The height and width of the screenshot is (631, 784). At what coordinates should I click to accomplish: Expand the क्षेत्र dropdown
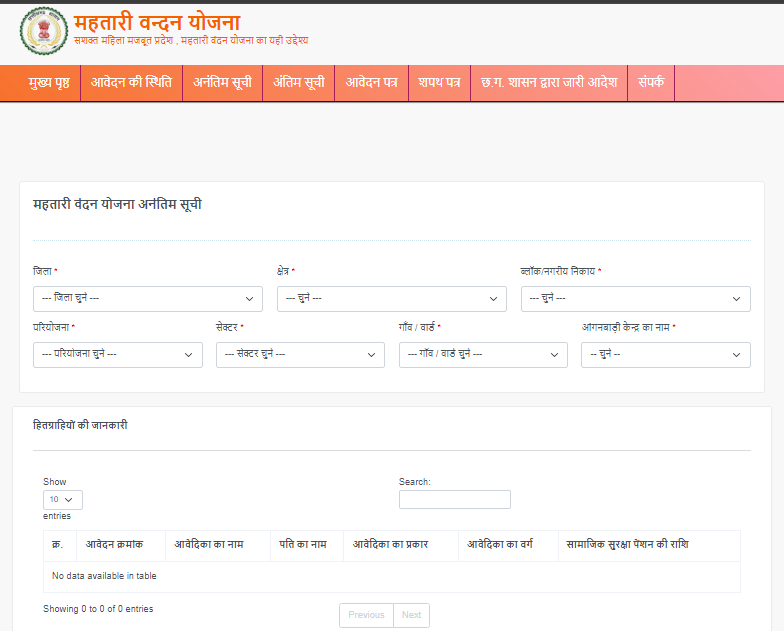pos(392,298)
